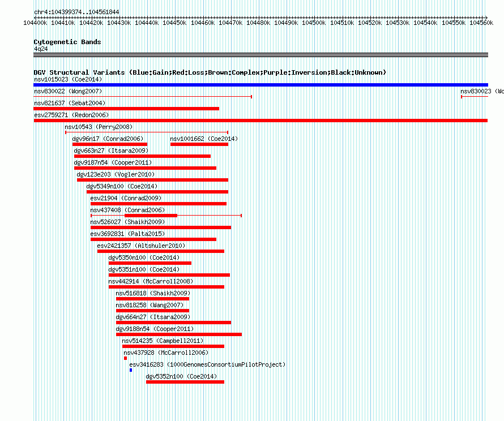Open dgv9187n54 (Cooper2011) variant
The image size is (504, 421).
tap(113, 162)
